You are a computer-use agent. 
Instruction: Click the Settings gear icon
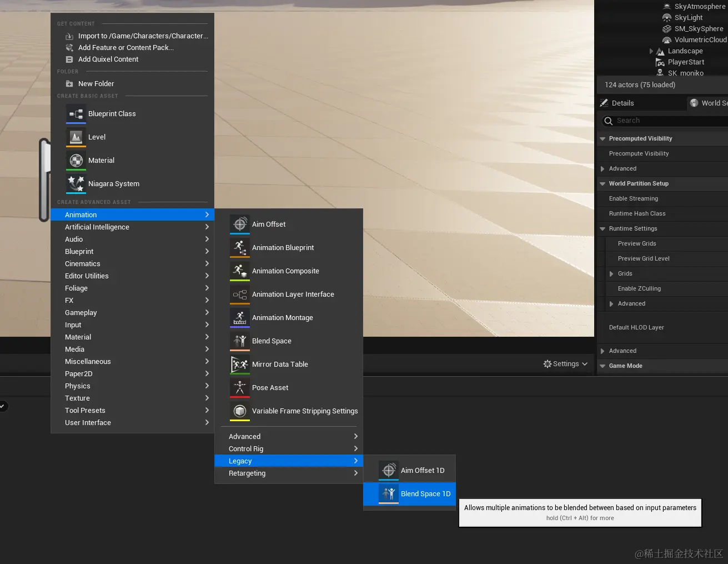548,364
